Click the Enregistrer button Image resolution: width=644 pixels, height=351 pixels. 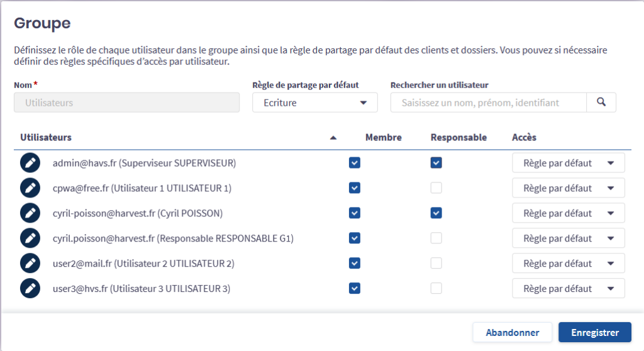click(594, 333)
